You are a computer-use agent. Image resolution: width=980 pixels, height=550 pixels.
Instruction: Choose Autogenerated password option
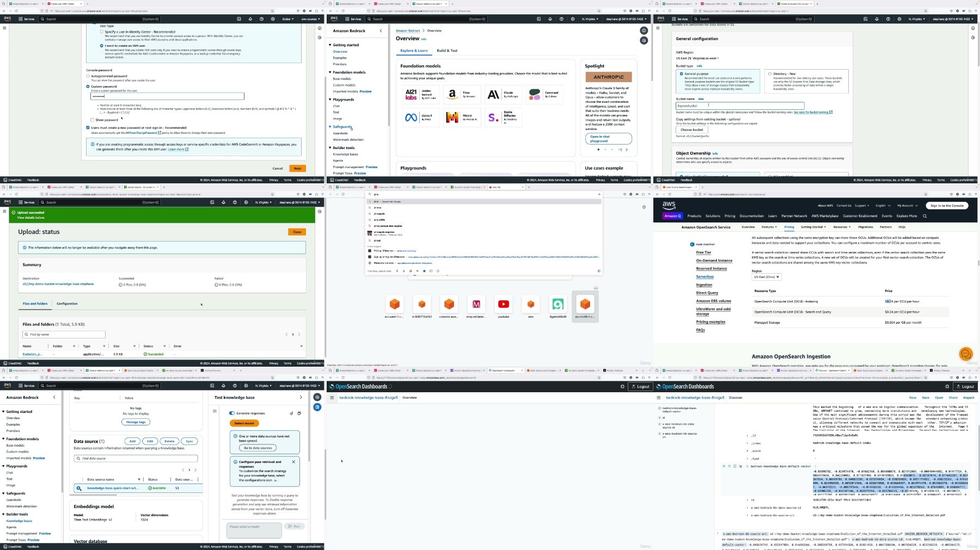(88, 76)
